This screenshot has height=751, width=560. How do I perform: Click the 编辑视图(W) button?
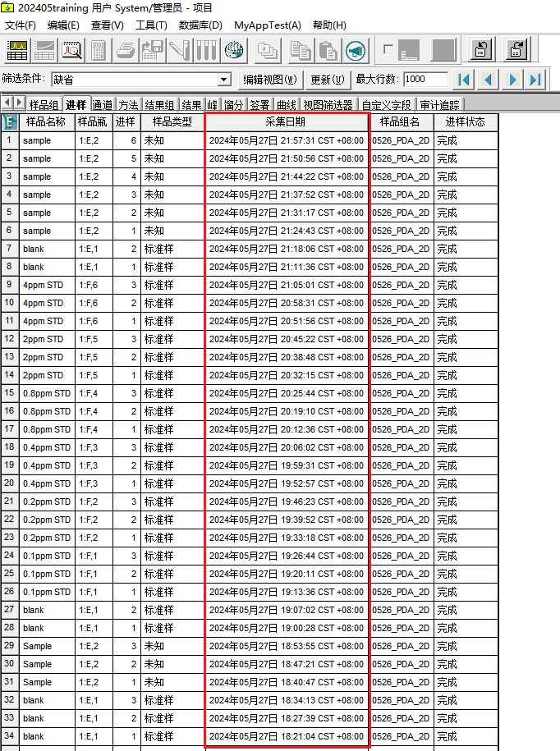point(270,80)
